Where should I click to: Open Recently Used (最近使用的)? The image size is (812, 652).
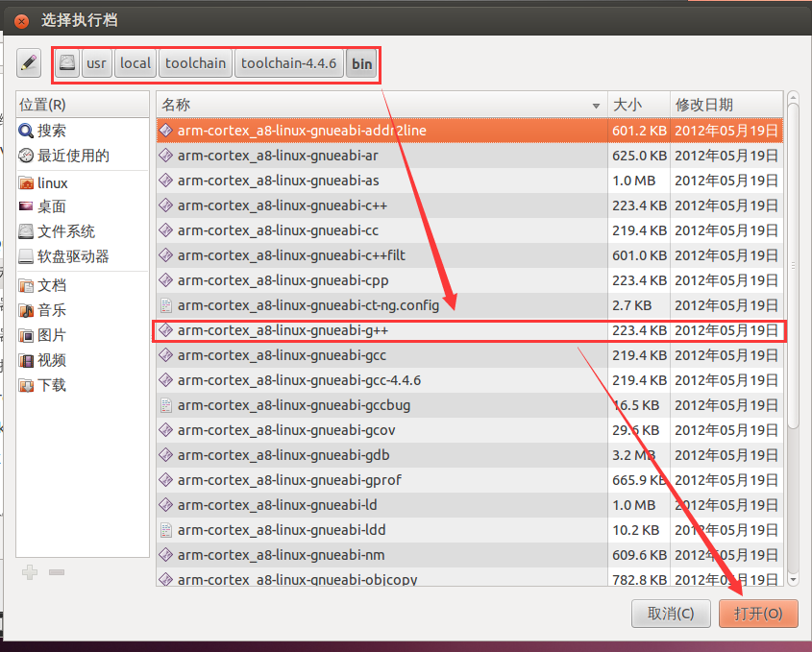point(83,156)
